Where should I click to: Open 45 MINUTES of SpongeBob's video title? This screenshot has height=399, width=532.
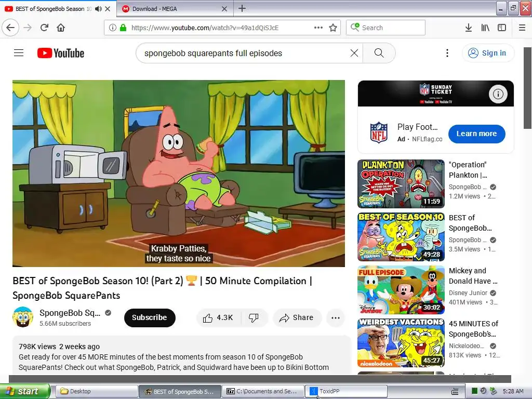coord(473,329)
